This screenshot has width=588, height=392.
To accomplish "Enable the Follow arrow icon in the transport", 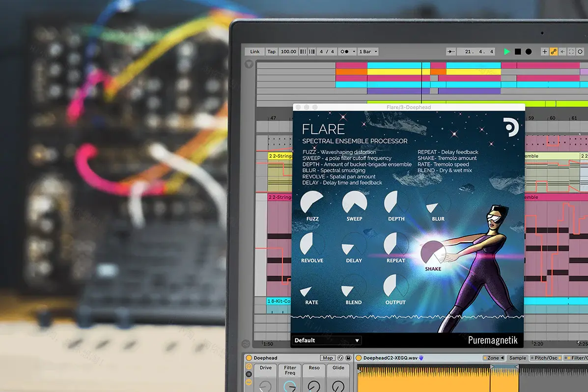I will click(563, 51).
